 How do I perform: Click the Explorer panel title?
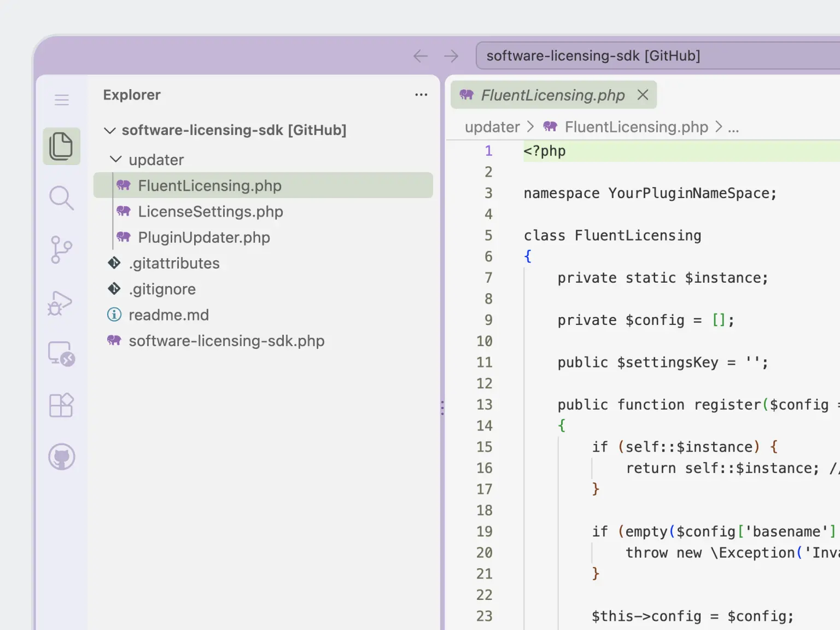[x=132, y=95]
